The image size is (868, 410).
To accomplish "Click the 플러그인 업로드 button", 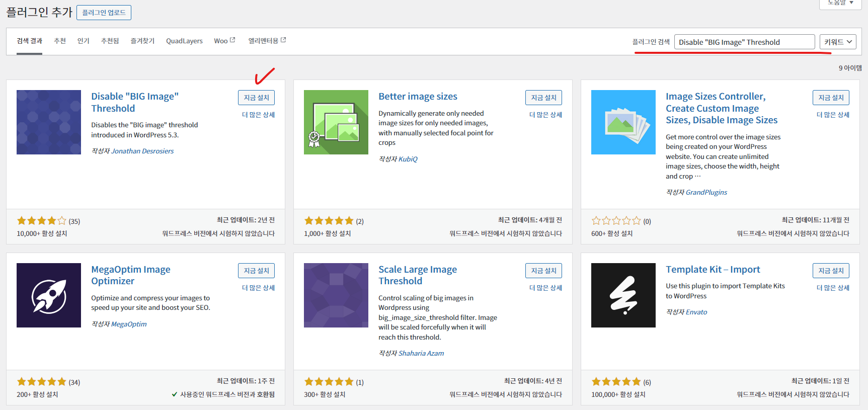I will [x=104, y=13].
